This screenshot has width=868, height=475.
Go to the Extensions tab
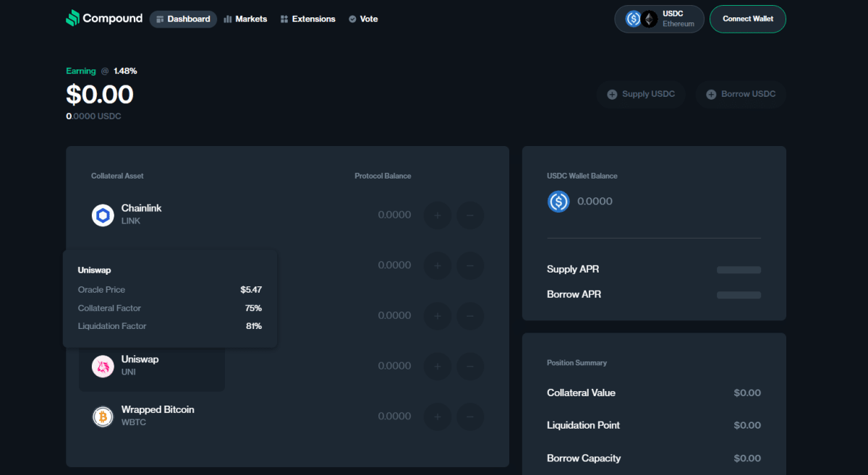(307, 19)
